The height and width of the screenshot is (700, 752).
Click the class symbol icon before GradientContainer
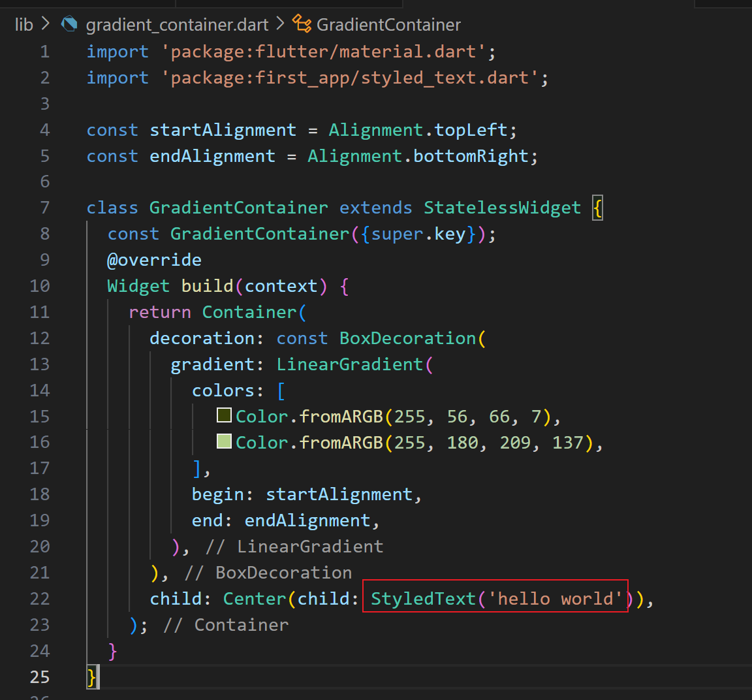[302, 24]
